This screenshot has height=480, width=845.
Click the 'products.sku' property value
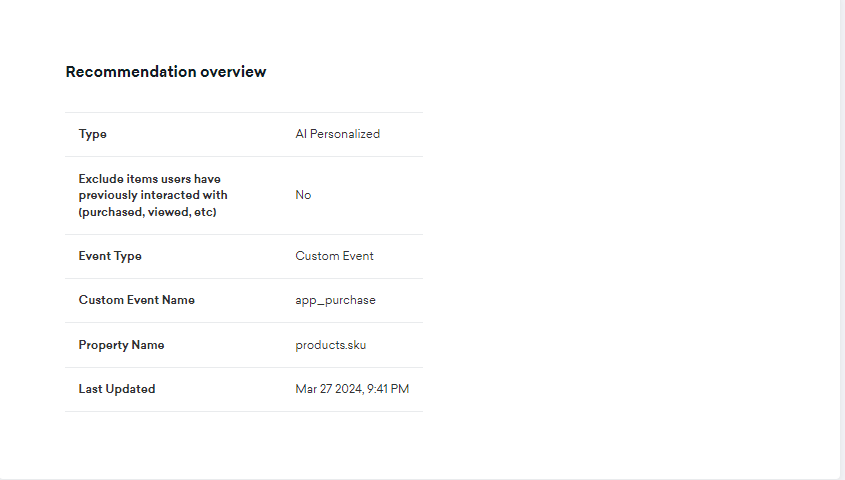[x=330, y=345]
